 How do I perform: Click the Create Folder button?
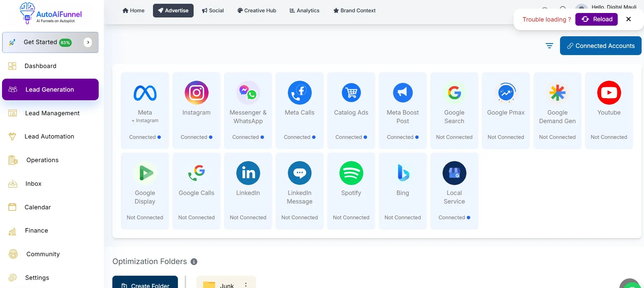145,285
